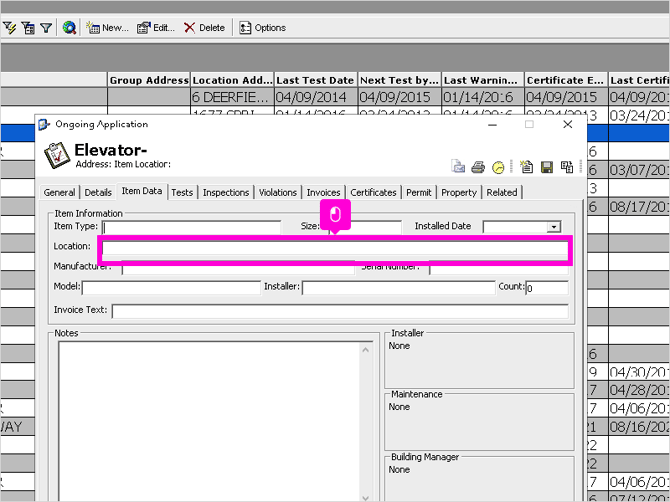Click the plain funnel filter icon

click(46, 28)
